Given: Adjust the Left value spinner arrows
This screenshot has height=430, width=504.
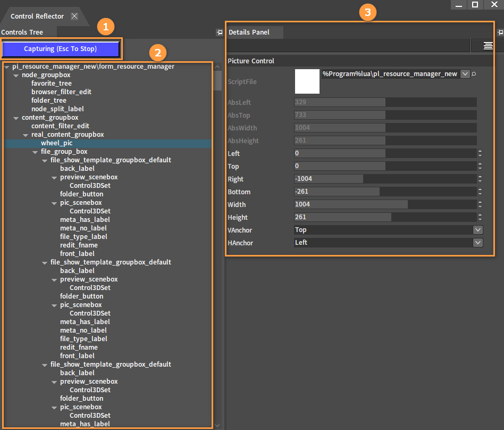Looking at the screenshot, I should point(480,153).
